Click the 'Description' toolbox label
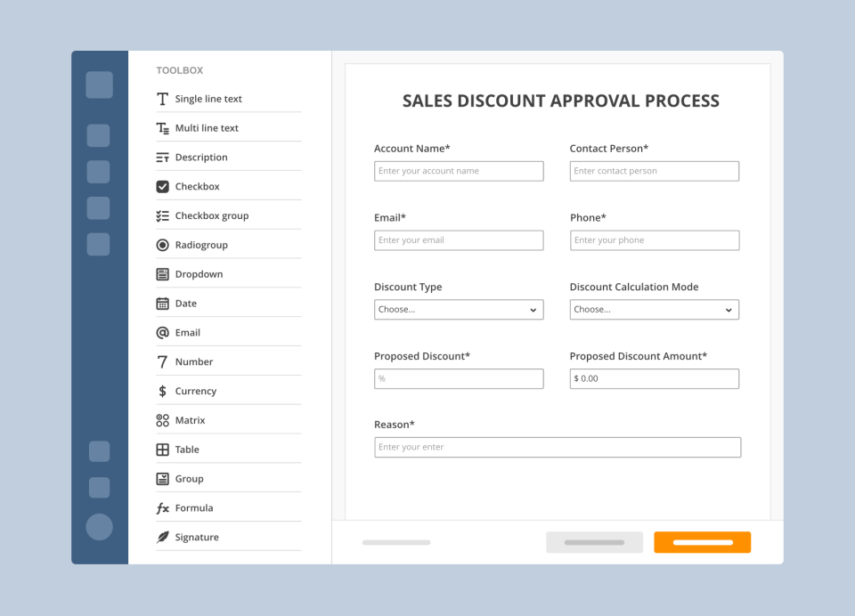The height and width of the screenshot is (616, 855). coord(201,158)
